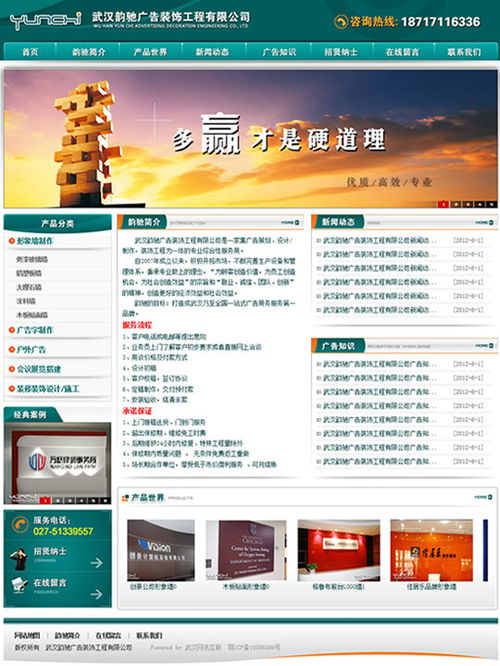Select the 新闻动态 navigation item
This screenshot has width=500, height=666.
pyautogui.click(x=212, y=52)
